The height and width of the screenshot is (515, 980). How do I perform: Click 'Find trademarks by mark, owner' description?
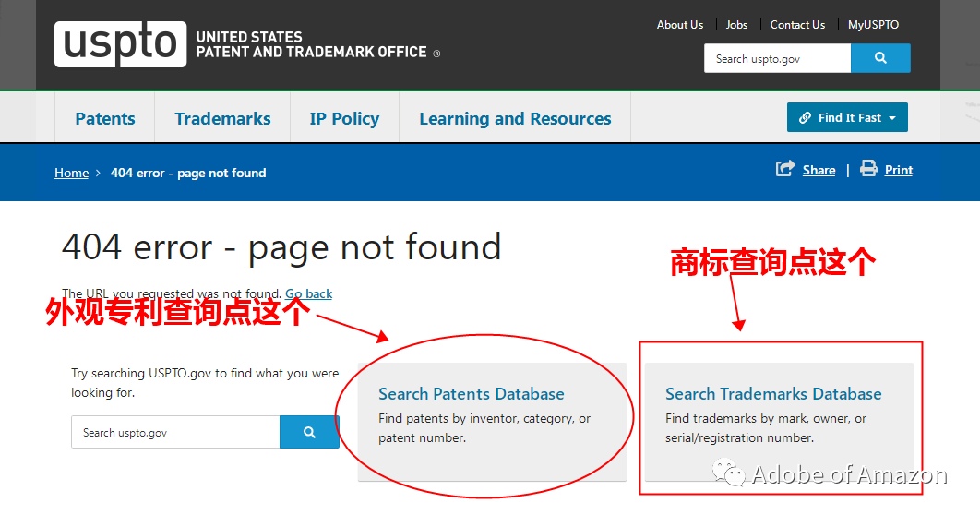pos(766,428)
